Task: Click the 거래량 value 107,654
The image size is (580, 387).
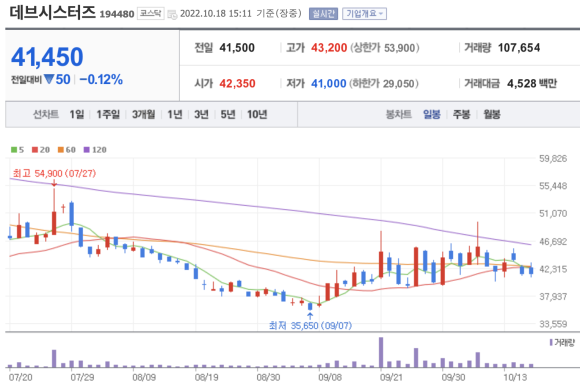Action: (519, 48)
